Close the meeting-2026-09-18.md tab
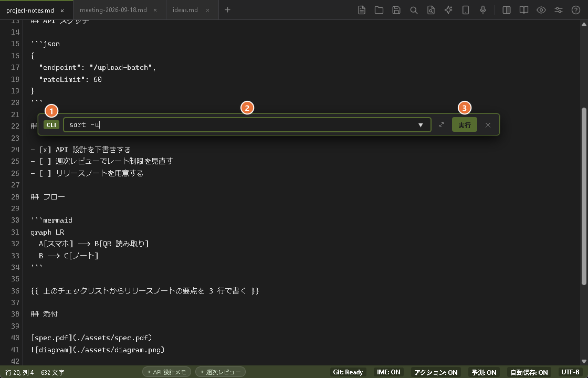The height and width of the screenshot is (378, 588). (155, 10)
